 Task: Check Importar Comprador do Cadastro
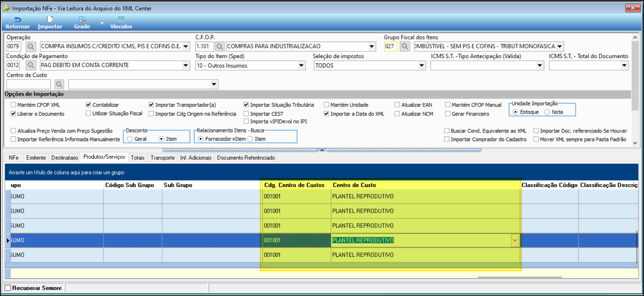tap(447, 139)
